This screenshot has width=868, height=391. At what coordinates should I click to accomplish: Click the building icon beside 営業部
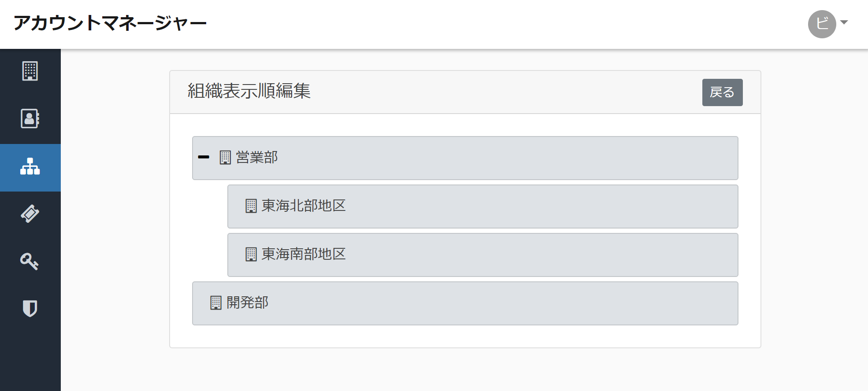click(225, 158)
